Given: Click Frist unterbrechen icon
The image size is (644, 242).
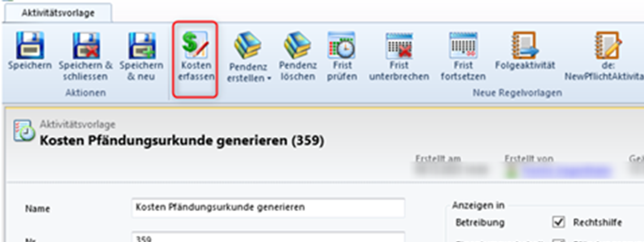Looking at the screenshot, I should tap(399, 45).
